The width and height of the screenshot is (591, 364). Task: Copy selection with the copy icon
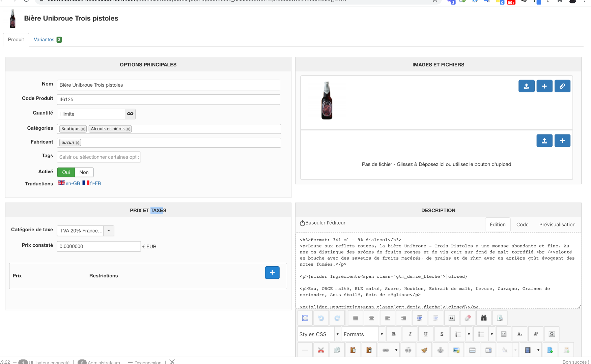point(337,350)
